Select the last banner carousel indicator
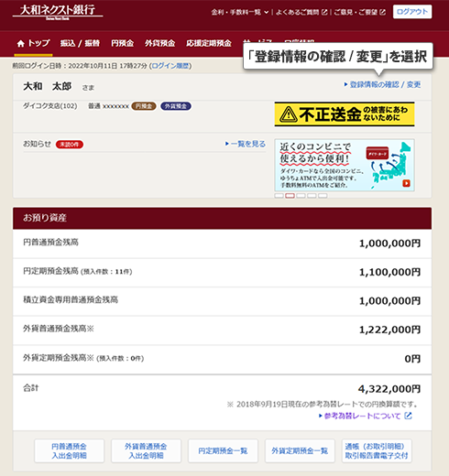 tap(323, 196)
